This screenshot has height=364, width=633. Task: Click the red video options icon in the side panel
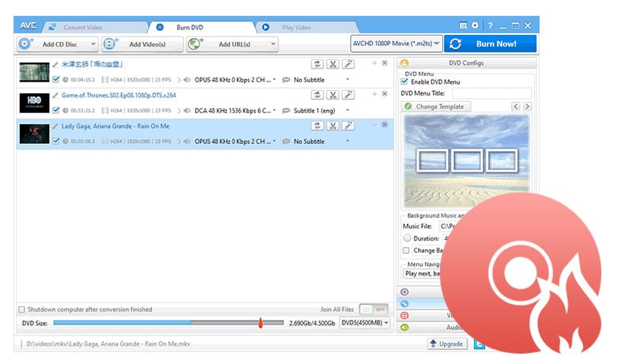pyautogui.click(x=404, y=315)
